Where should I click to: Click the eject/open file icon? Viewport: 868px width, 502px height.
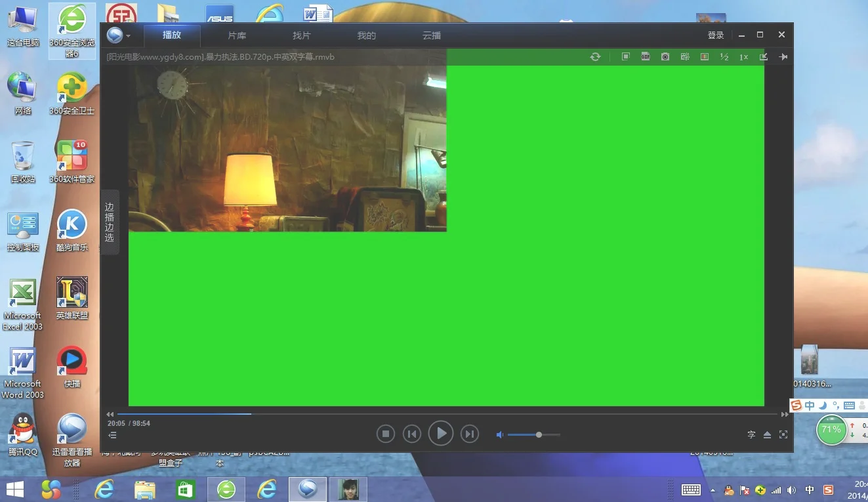767,434
